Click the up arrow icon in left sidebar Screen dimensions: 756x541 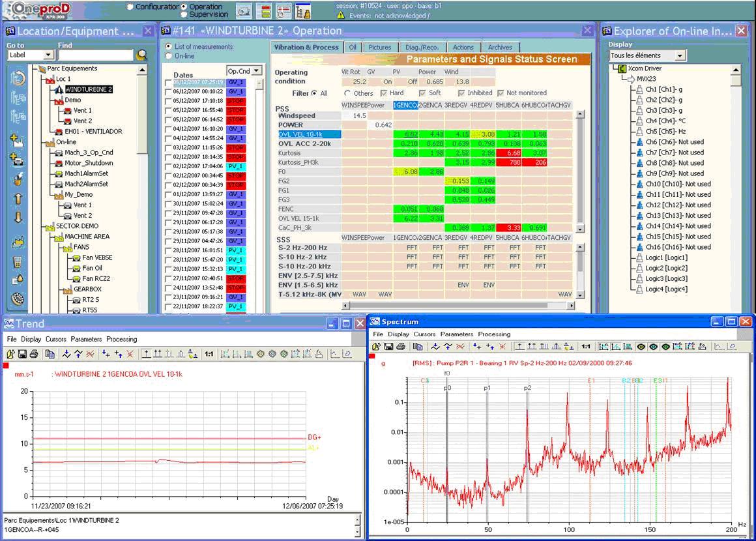pyautogui.click(x=18, y=199)
